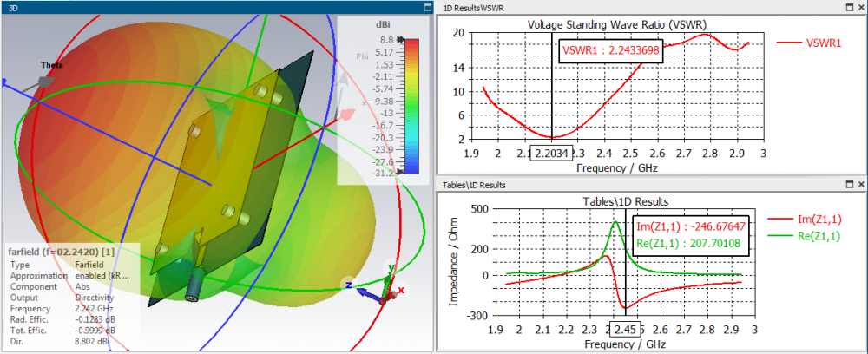
Task: Click the Dir. value 8.802 dBi
Action: 93,341
